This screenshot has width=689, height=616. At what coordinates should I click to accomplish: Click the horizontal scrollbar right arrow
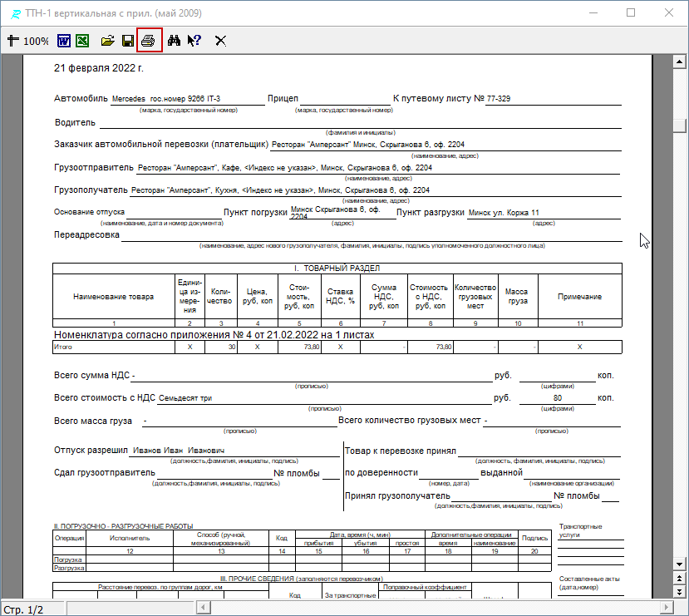pos(668,608)
